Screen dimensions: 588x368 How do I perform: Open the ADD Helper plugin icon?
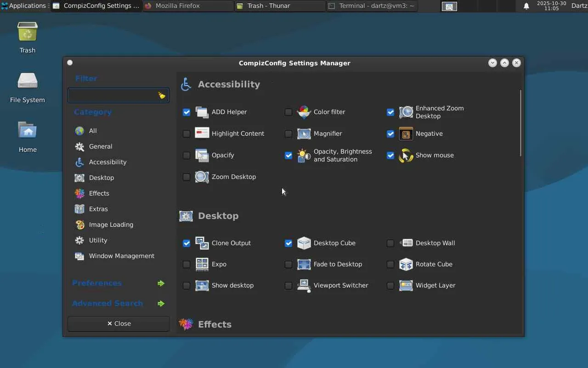202,112
